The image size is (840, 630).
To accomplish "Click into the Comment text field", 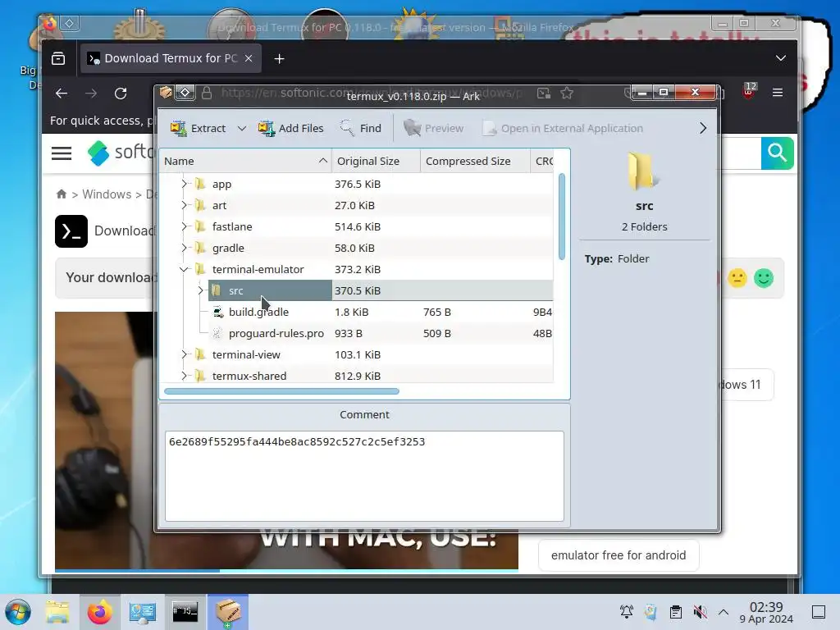I will coord(364,477).
